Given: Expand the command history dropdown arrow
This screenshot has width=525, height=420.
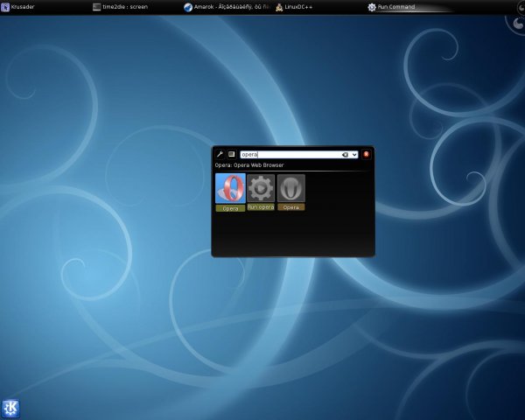Looking at the screenshot, I should point(354,154).
